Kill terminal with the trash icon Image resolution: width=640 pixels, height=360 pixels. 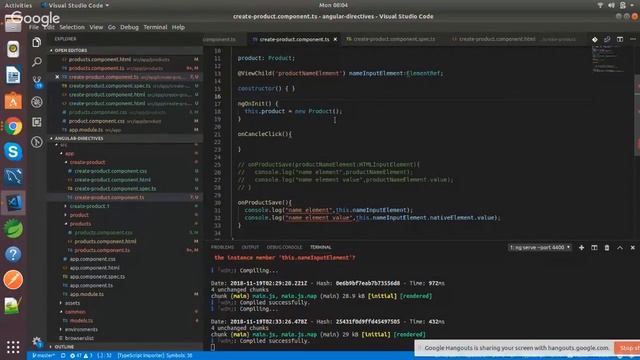click(607, 247)
